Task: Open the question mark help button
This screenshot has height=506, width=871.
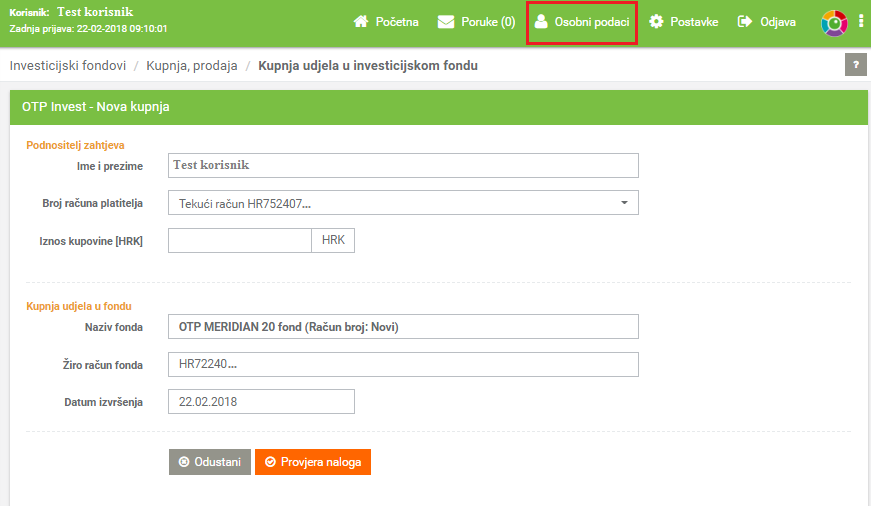Action: 855,65
